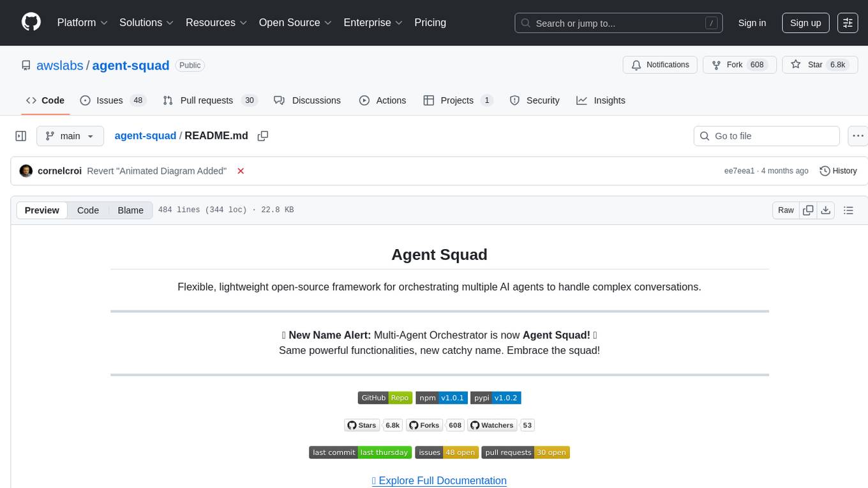Click the Notifications bell button

[660, 65]
